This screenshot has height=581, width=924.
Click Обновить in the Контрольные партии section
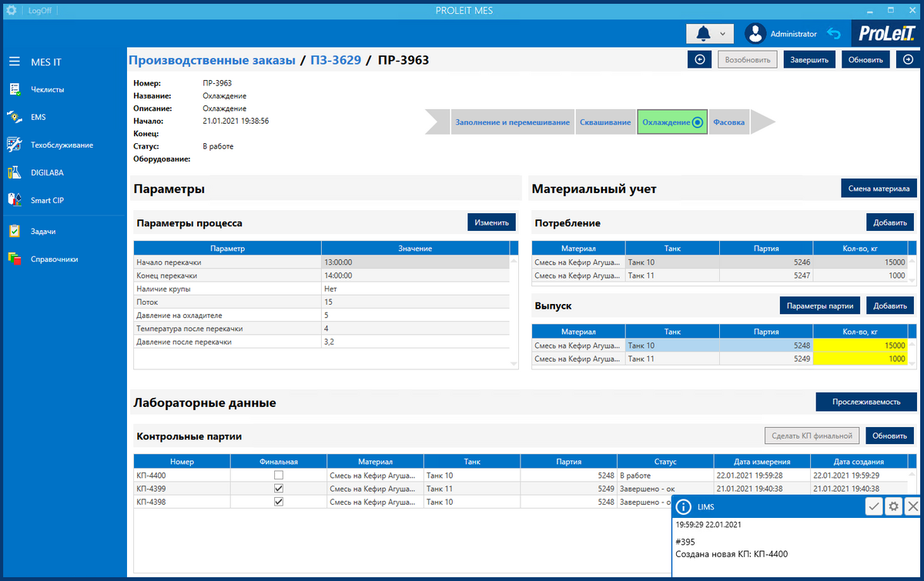890,436
